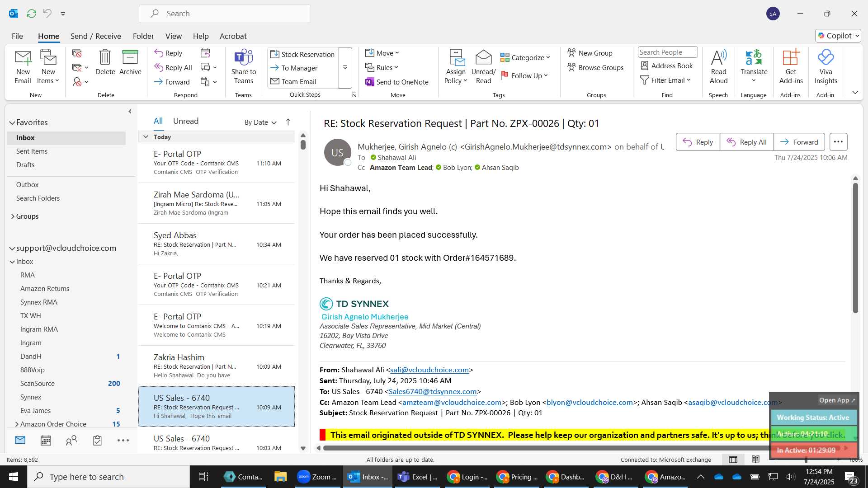Click the sali@vcloudchoice.com link
868x488 pixels.
pyautogui.click(x=429, y=370)
